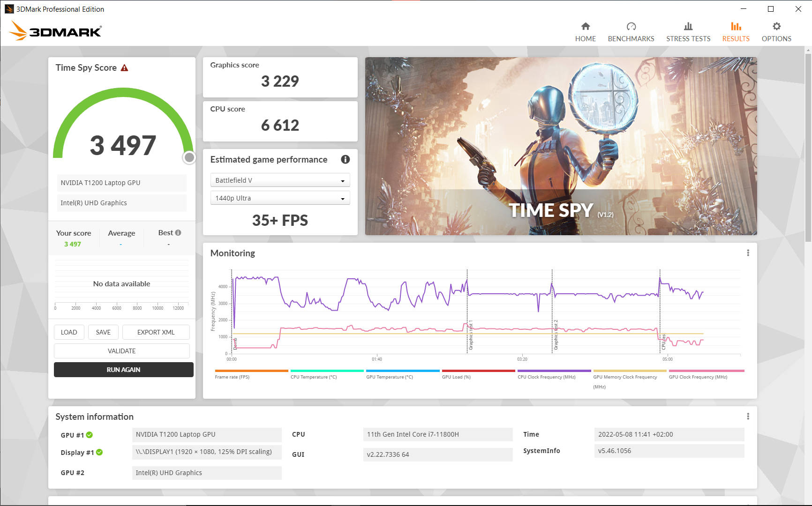Click the VALIDATE button
The height and width of the screenshot is (506, 812).
tap(122, 351)
